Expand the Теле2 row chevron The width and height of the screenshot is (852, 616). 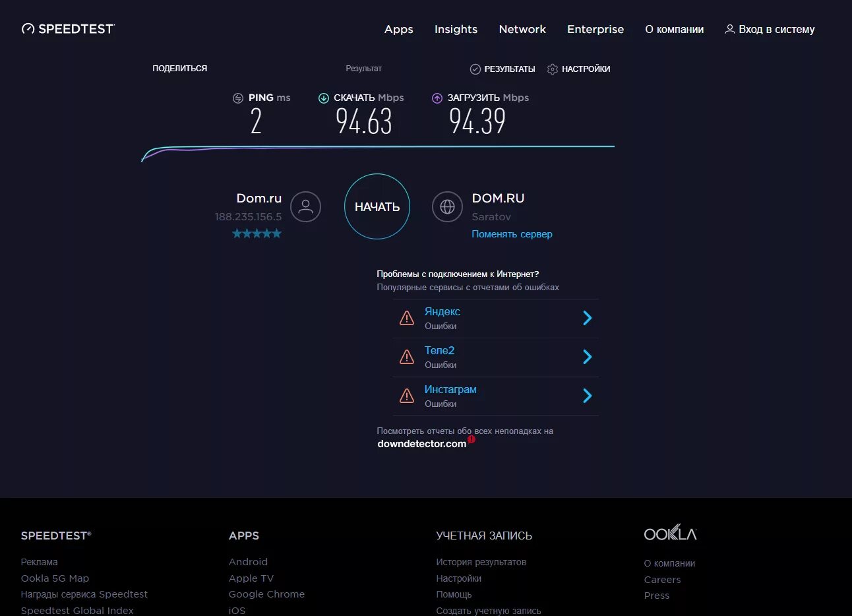pyautogui.click(x=587, y=357)
